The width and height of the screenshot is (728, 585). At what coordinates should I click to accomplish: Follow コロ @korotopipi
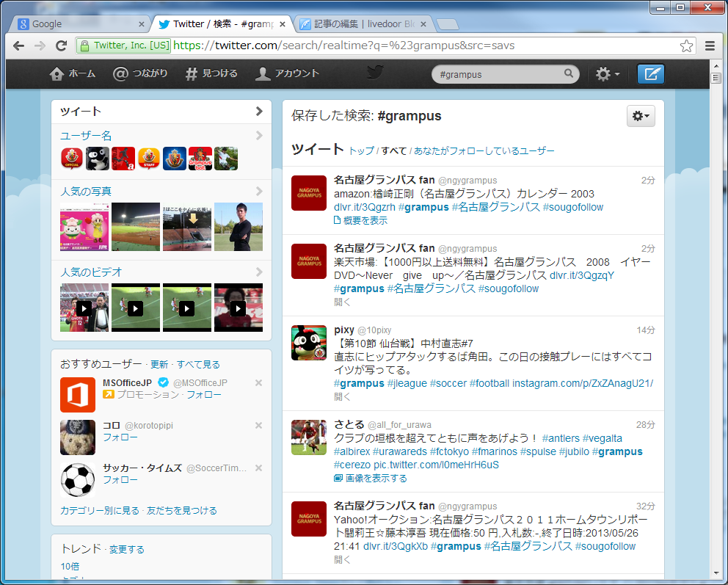point(120,437)
